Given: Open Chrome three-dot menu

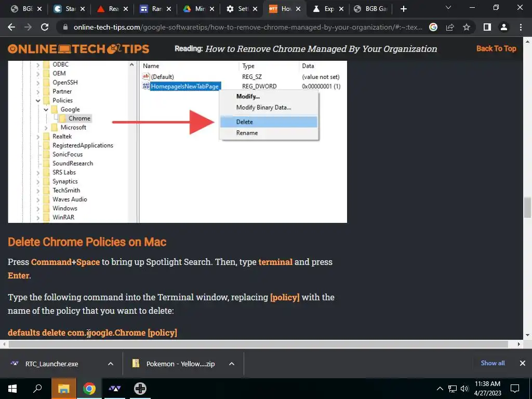Looking at the screenshot, I should pos(521,27).
